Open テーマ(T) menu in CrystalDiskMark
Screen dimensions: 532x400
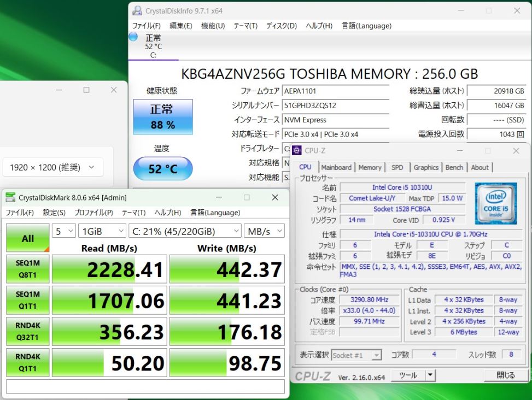coord(133,213)
